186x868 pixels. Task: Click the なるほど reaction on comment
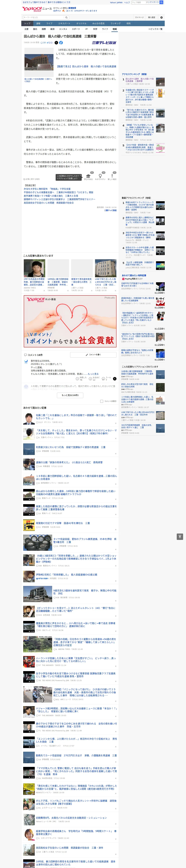click(94, 379)
